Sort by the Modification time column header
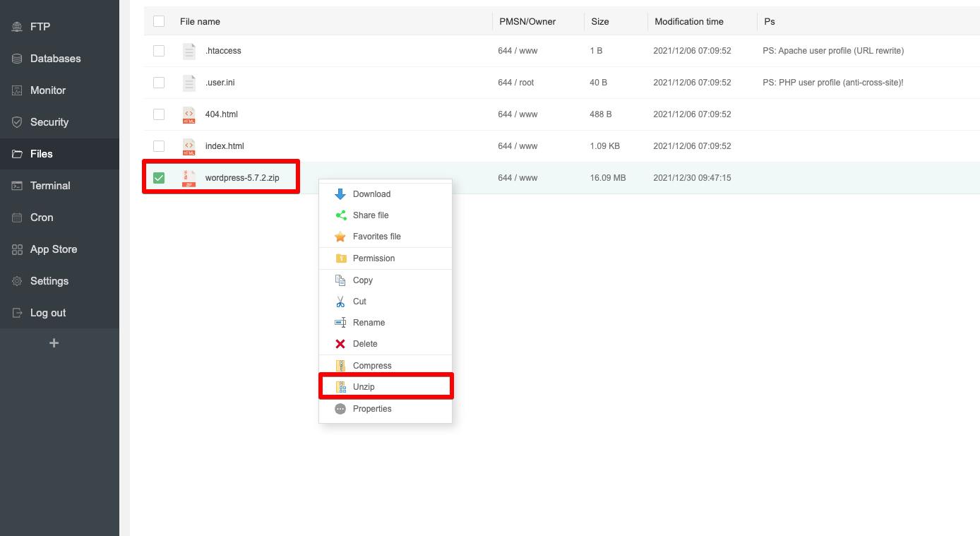This screenshot has height=536, width=980. tap(689, 22)
